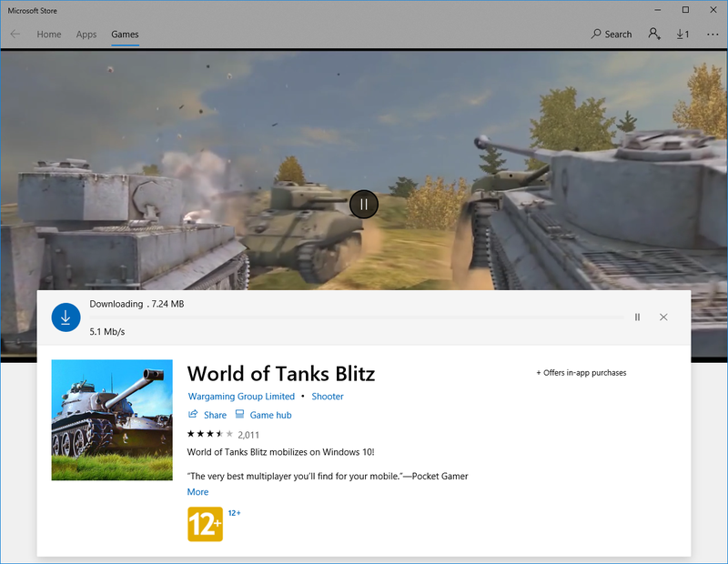Open Search in the Store
Image resolution: width=728 pixels, height=564 pixels.
(611, 34)
